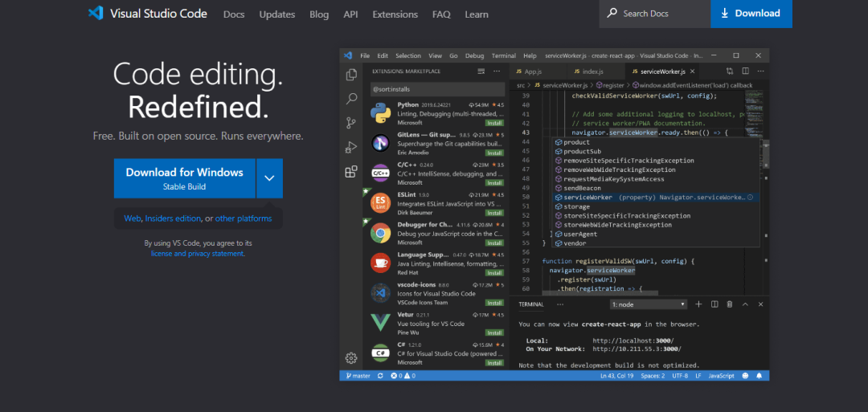Open the Selection menu
This screenshot has width=868, height=412.
click(408, 56)
